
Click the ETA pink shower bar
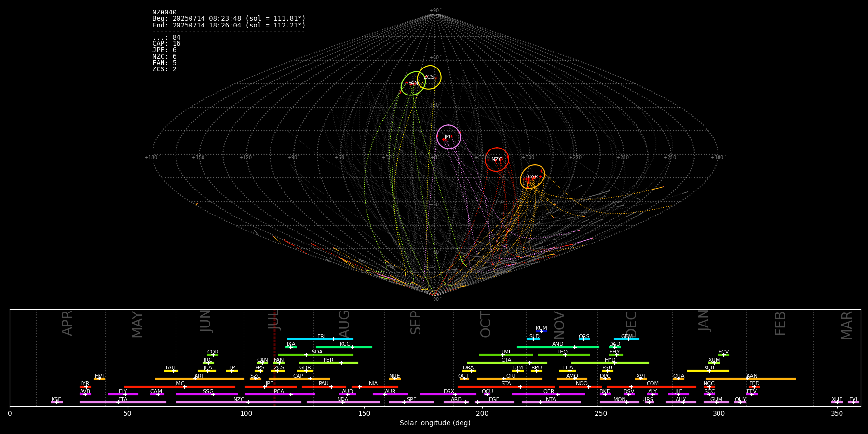123,402
